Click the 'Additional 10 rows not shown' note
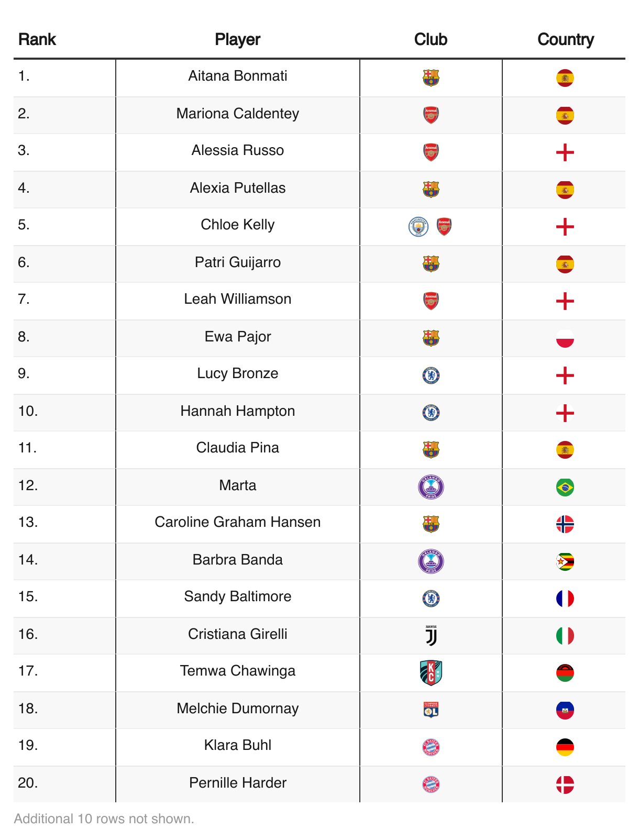Image resolution: width=639 pixels, height=840 pixels. [104, 819]
